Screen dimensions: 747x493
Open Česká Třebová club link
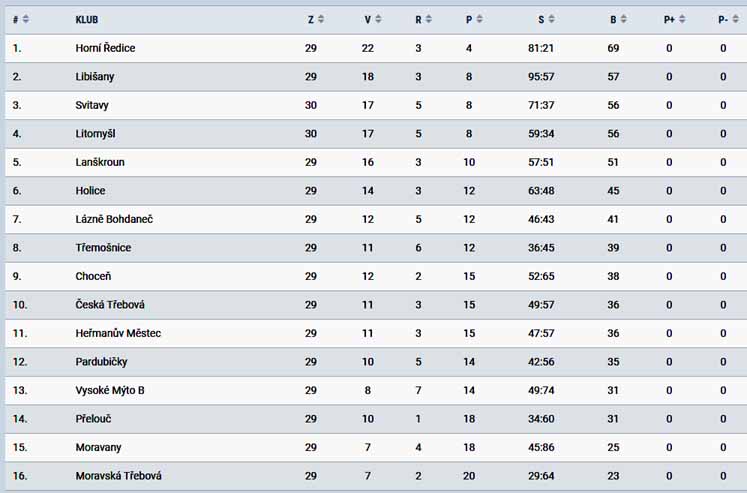pos(110,305)
